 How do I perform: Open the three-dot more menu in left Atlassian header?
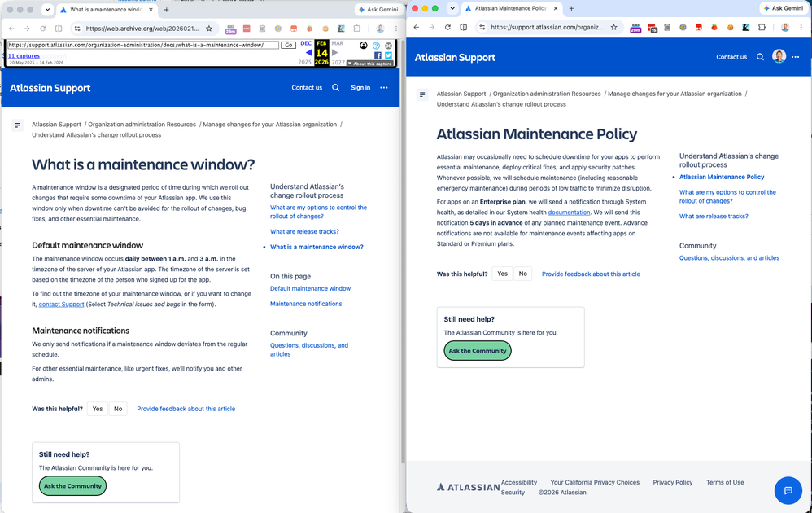point(384,88)
